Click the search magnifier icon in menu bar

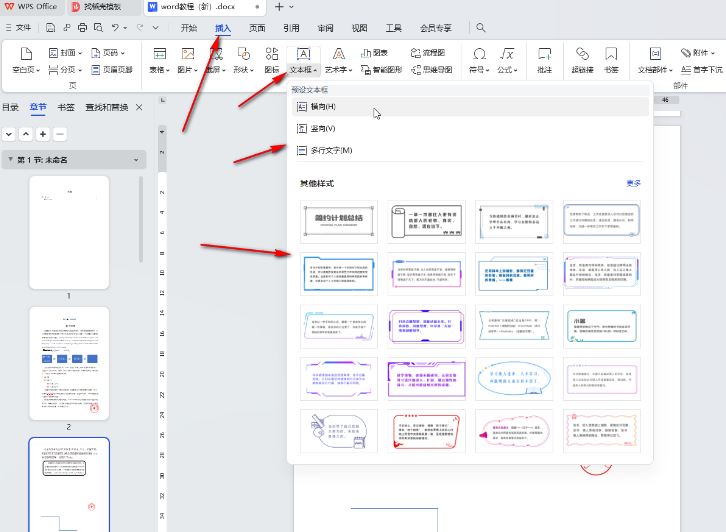click(481, 28)
